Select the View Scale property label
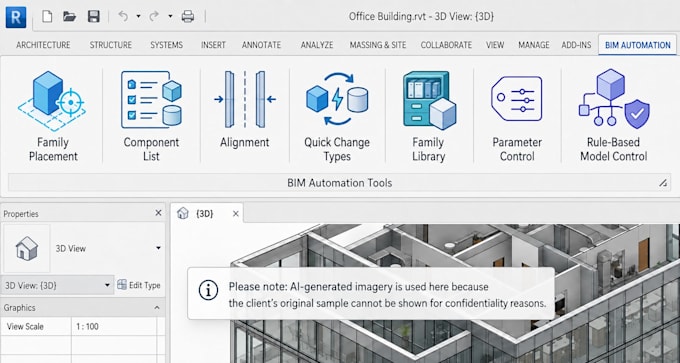The width and height of the screenshot is (680, 363). pyautogui.click(x=25, y=327)
